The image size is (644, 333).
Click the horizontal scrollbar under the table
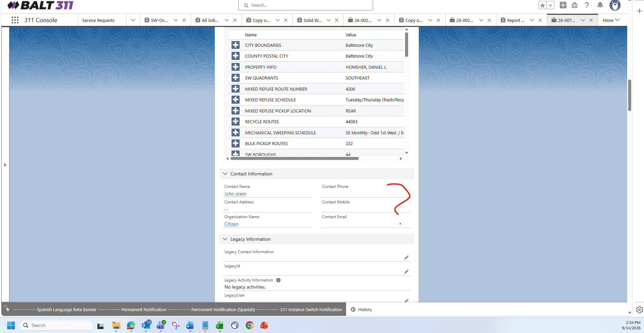pos(295,158)
